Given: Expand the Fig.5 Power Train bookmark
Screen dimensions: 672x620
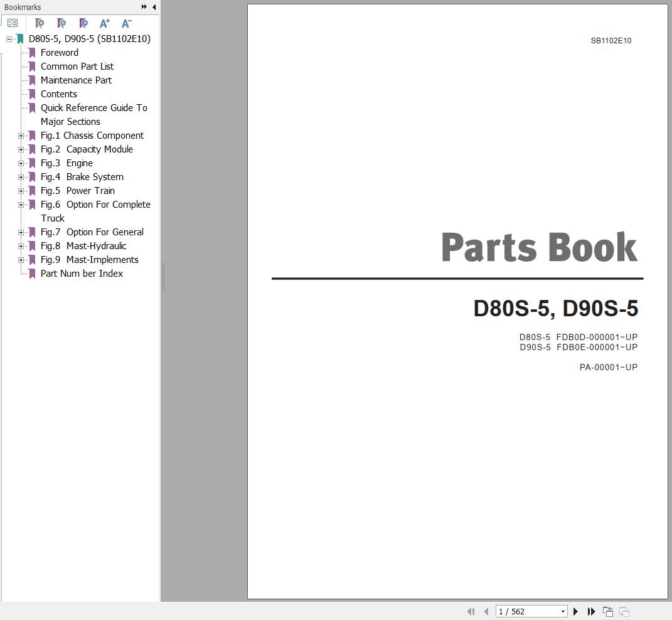Looking at the screenshot, I should pos(21,191).
